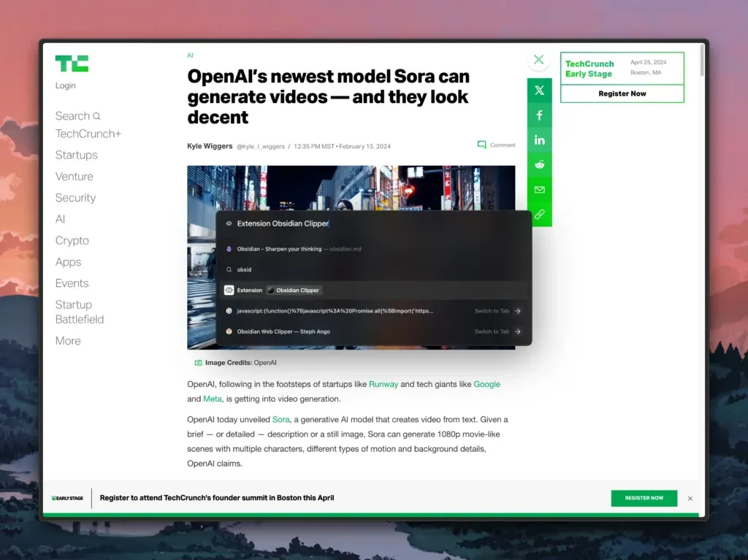Go to Events section
This screenshot has width=748, height=560.
[x=72, y=283]
